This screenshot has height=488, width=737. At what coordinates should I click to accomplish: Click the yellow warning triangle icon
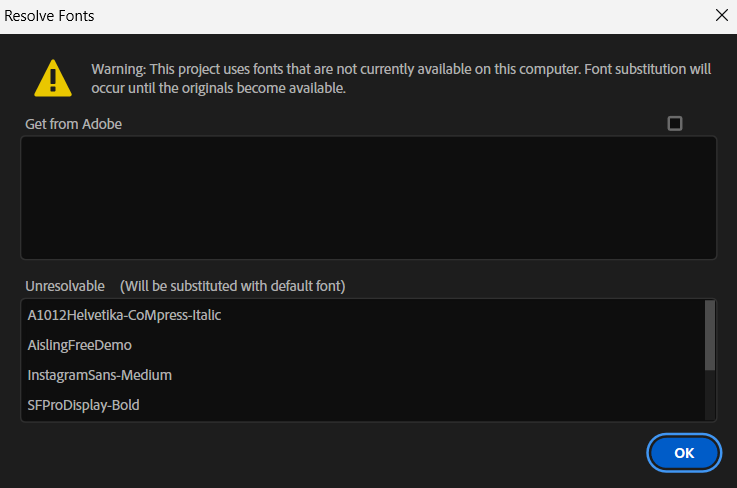pos(52,77)
